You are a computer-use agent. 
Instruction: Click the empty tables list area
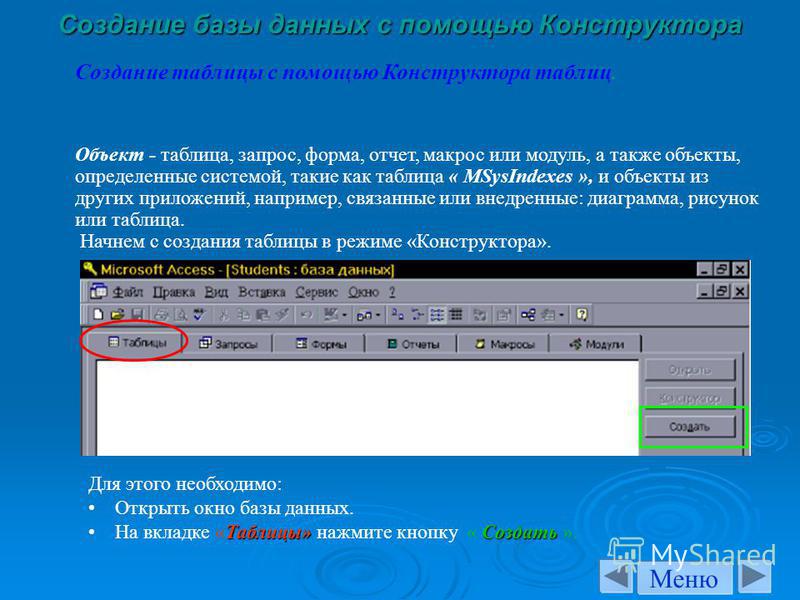coord(367,407)
